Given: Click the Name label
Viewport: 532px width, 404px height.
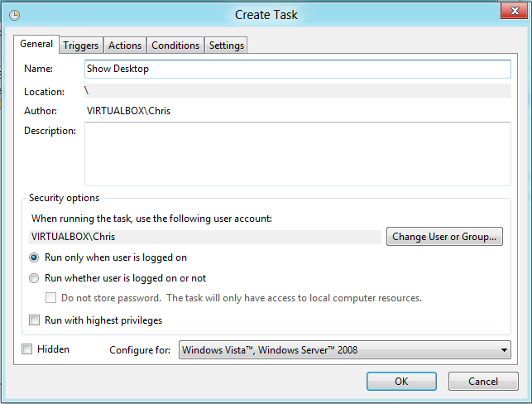Looking at the screenshot, I should click(x=38, y=69).
